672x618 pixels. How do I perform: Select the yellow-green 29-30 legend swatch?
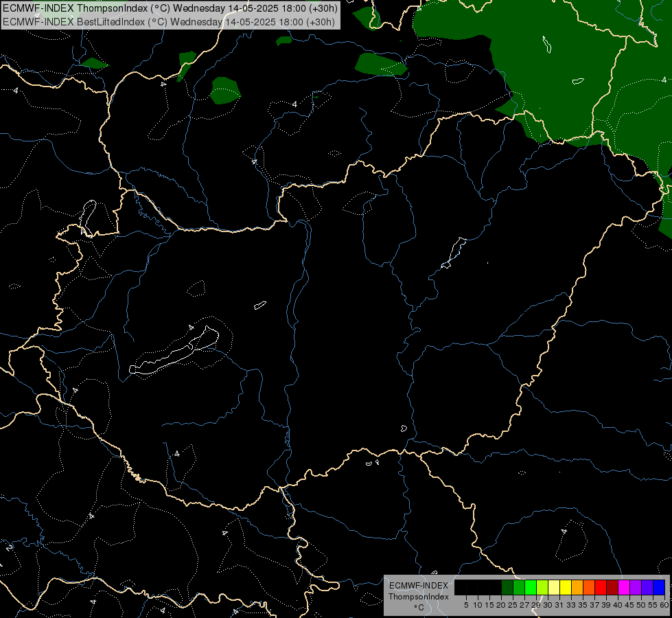click(542, 587)
